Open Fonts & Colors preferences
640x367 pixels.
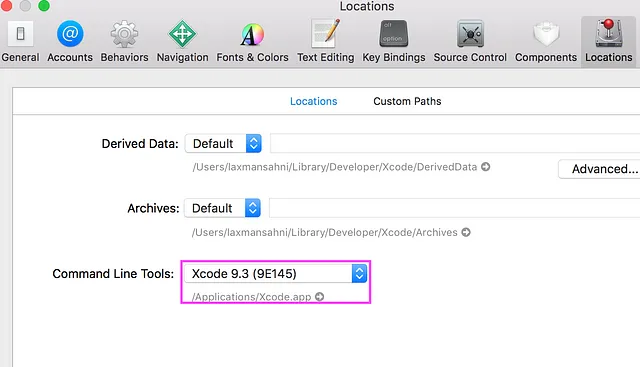(x=252, y=42)
